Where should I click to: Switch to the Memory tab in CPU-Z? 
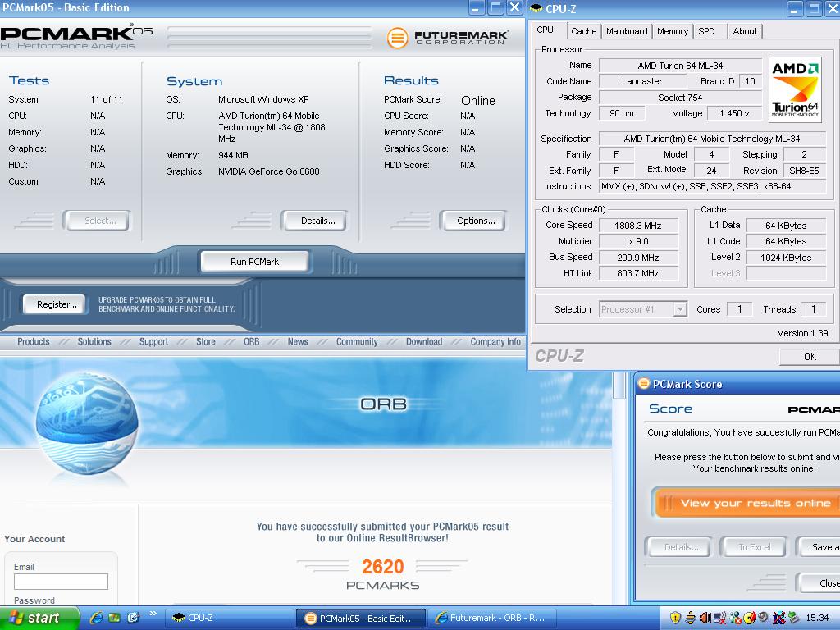tap(673, 31)
